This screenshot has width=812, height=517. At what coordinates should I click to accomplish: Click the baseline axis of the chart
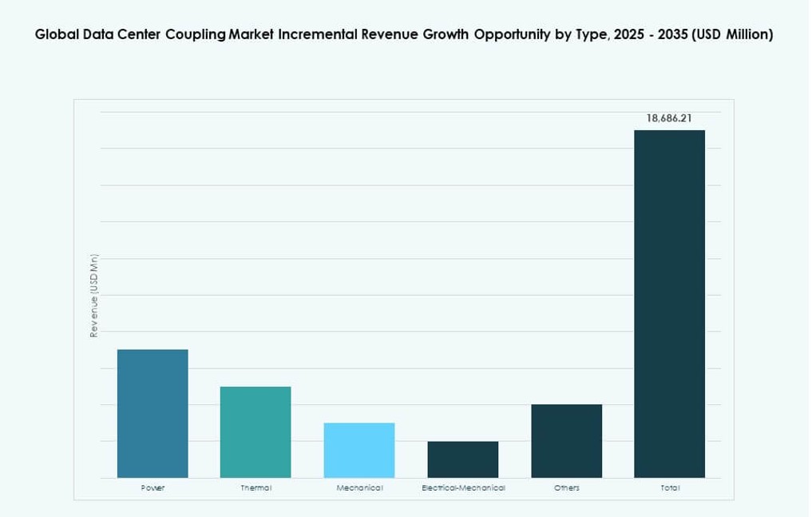[399, 477]
